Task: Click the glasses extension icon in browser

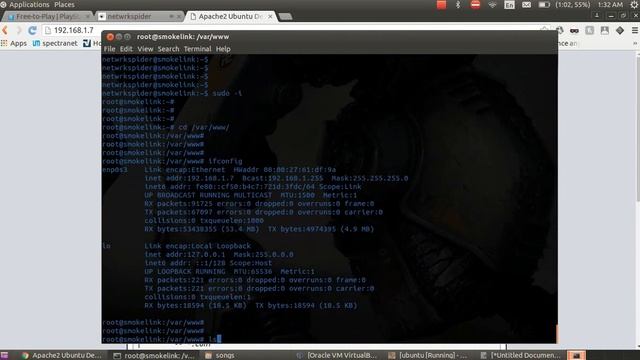Action: [x=574, y=31]
